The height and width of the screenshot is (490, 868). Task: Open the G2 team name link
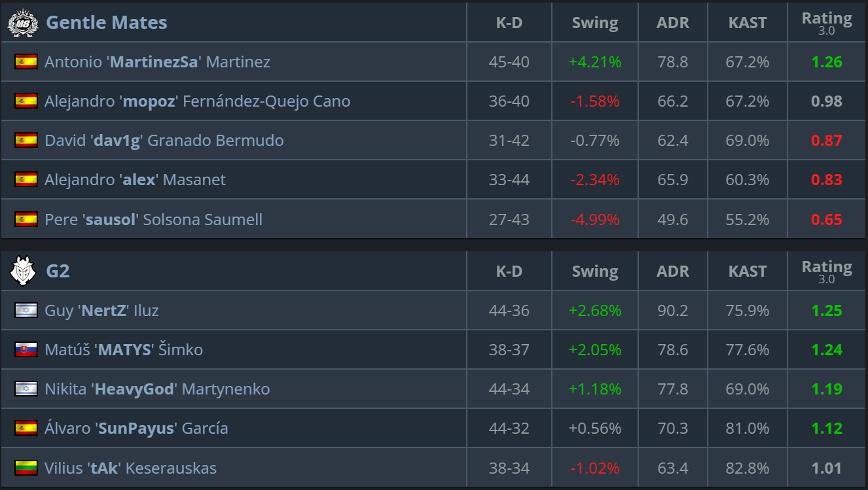pos(58,271)
